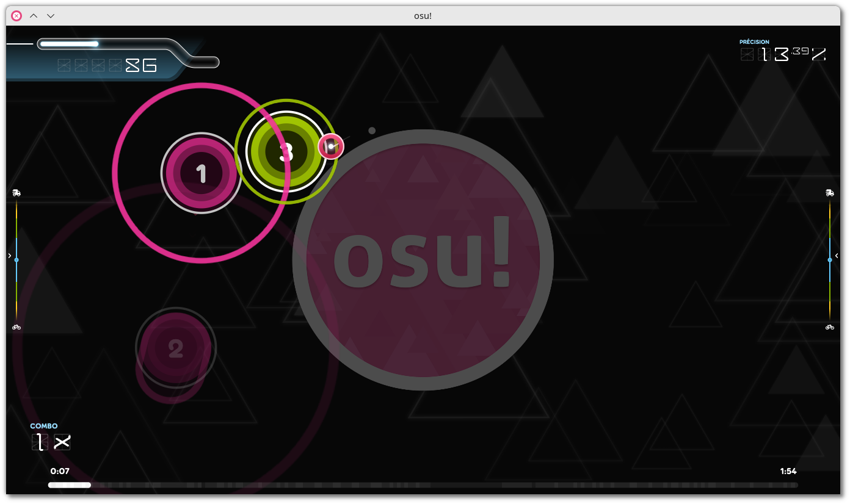The image size is (850, 504).
Task: Click the remaining time 1:54
Action: pyautogui.click(x=788, y=471)
